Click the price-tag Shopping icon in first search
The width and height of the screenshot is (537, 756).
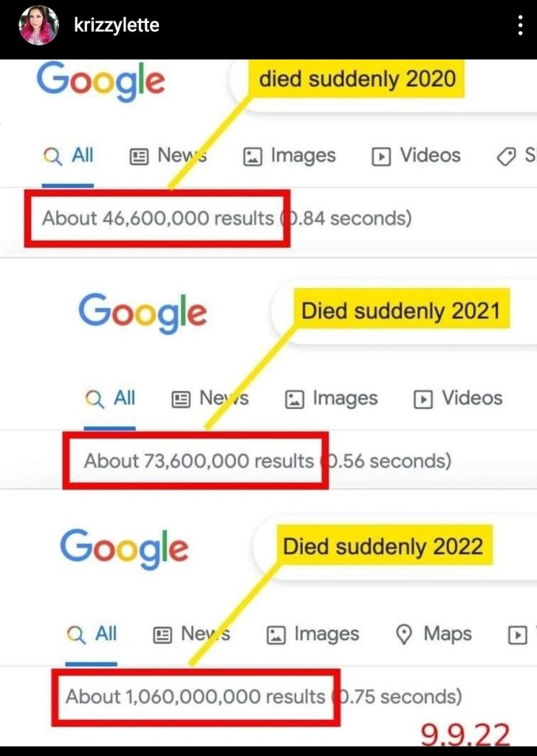(x=507, y=157)
